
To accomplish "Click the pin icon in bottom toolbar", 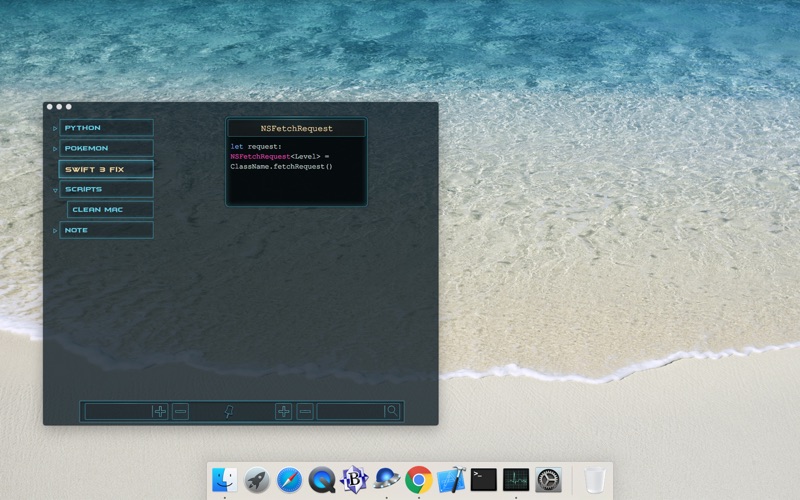I will [x=229, y=411].
